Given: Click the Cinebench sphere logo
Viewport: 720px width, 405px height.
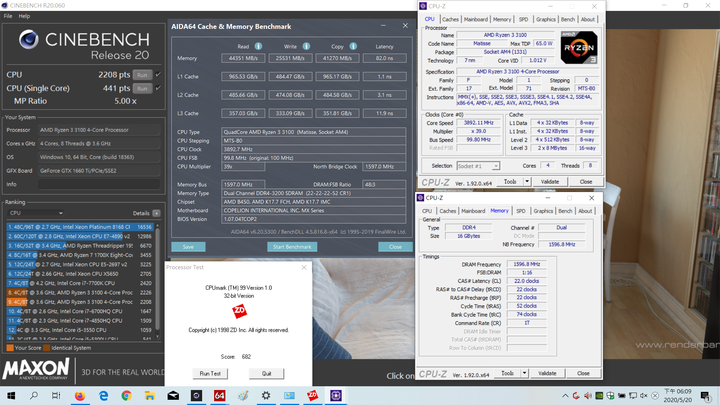Looking at the screenshot, I should point(28,39).
